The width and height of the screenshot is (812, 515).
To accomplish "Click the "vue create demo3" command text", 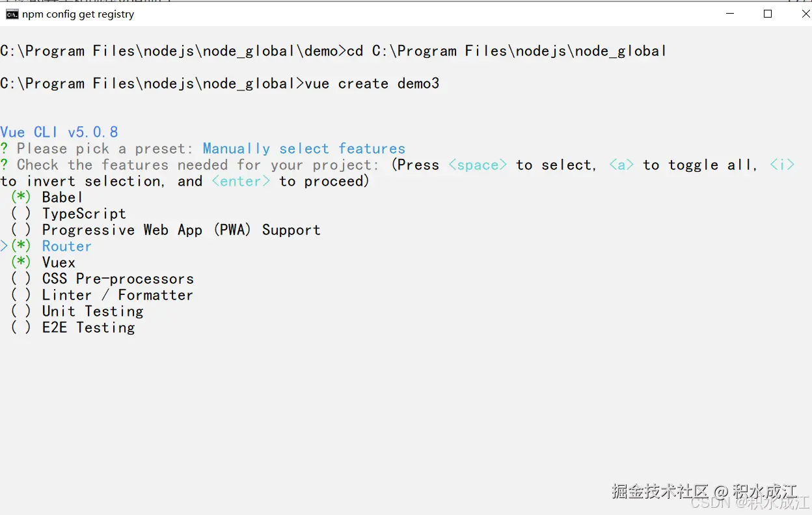I will pos(372,83).
